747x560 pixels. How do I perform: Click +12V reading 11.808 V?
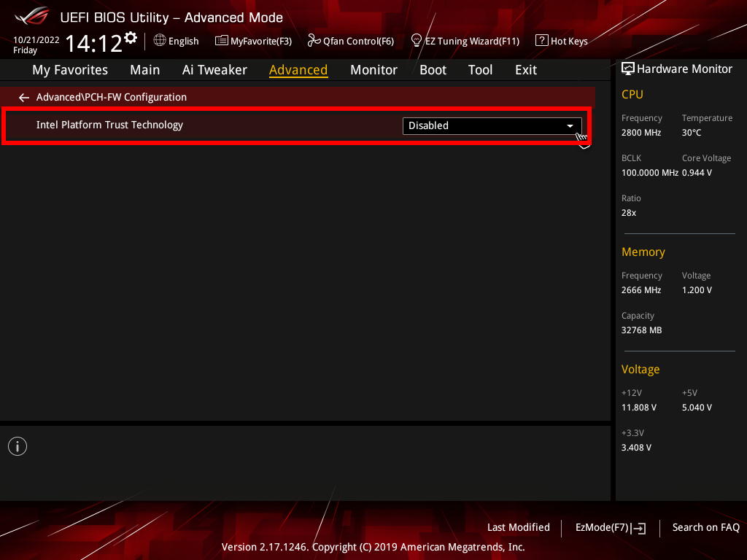pyautogui.click(x=638, y=407)
